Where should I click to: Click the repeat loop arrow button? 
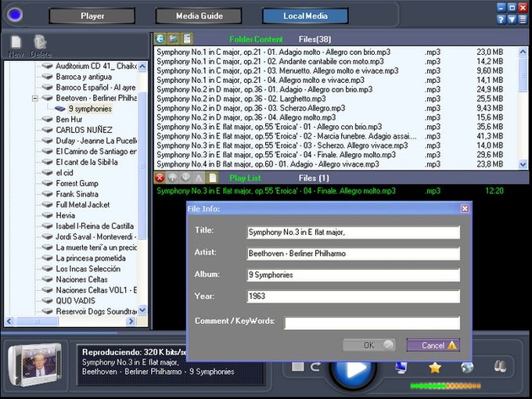point(315,366)
